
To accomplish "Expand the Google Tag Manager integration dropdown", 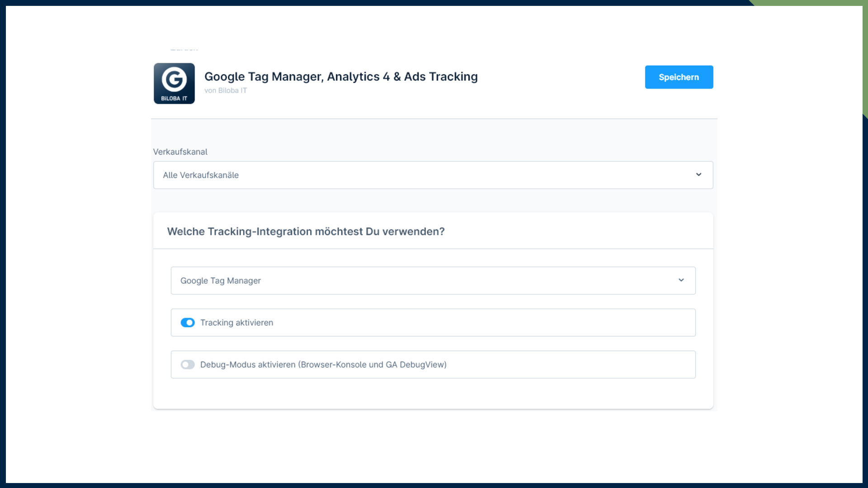I will (x=433, y=281).
